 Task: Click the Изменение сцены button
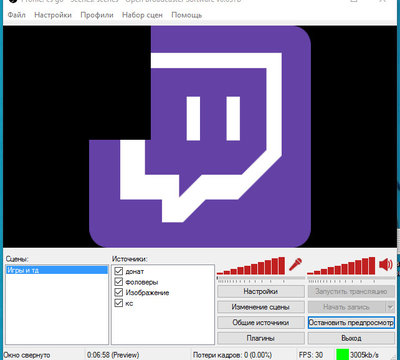(261, 307)
